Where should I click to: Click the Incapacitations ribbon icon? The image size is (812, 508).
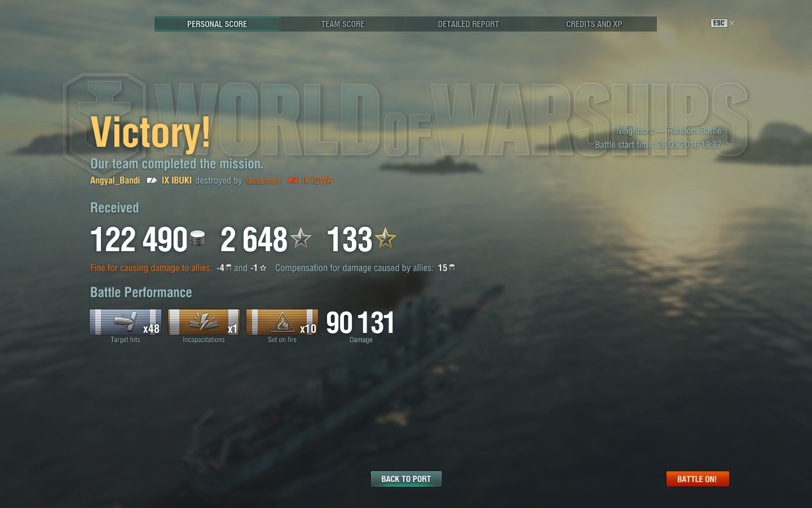coord(204,322)
